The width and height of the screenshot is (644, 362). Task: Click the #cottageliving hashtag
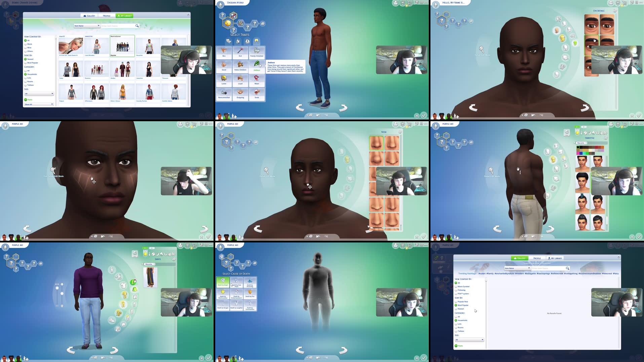click(x=571, y=273)
